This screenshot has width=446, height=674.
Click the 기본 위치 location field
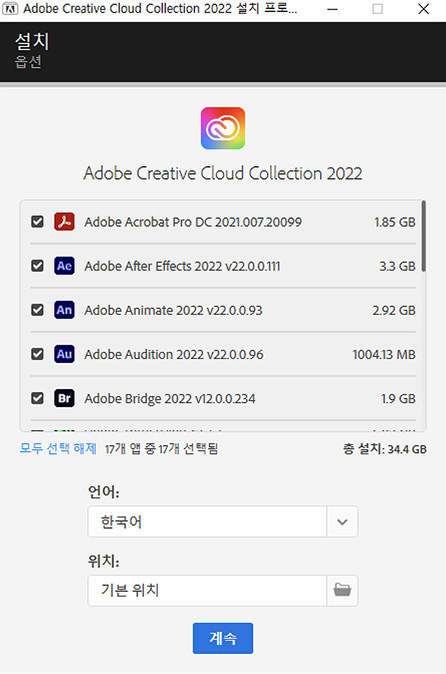(x=207, y=590)
